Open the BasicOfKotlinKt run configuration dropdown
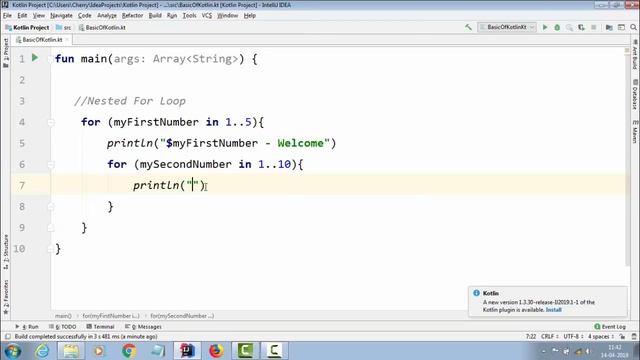640x360 pixels. point(507,27)
